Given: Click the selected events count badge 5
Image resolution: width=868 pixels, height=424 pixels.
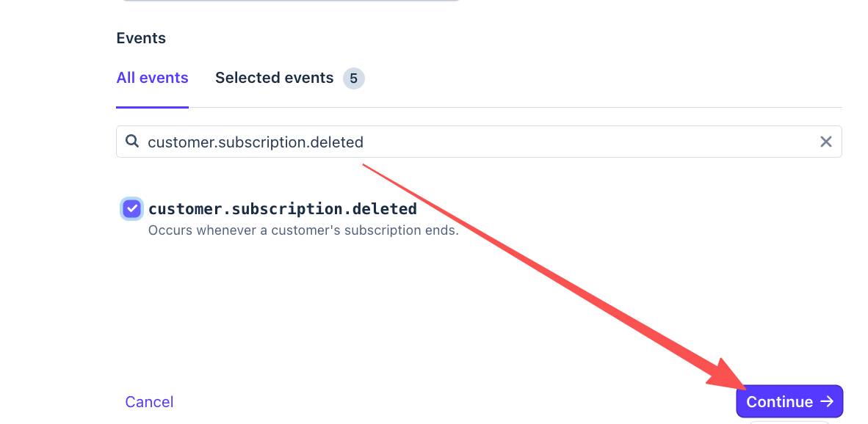Looking at the screenshot, I should tap(353, 78).
